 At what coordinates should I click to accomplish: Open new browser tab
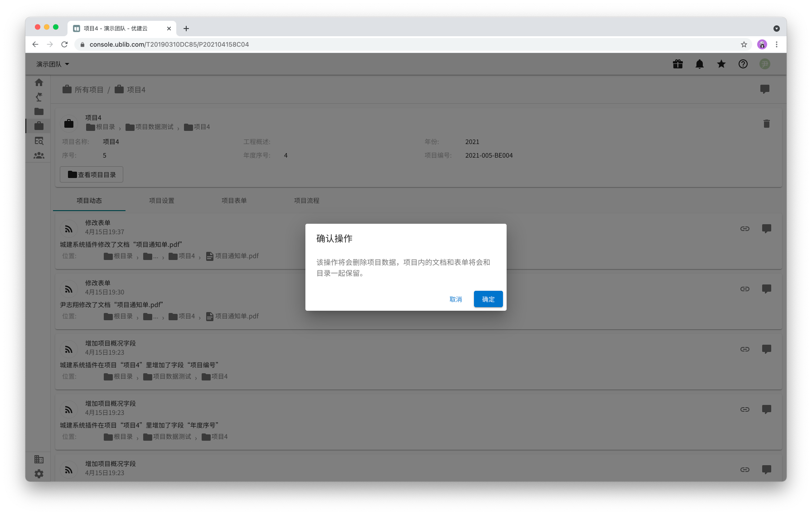click(186, 29)
